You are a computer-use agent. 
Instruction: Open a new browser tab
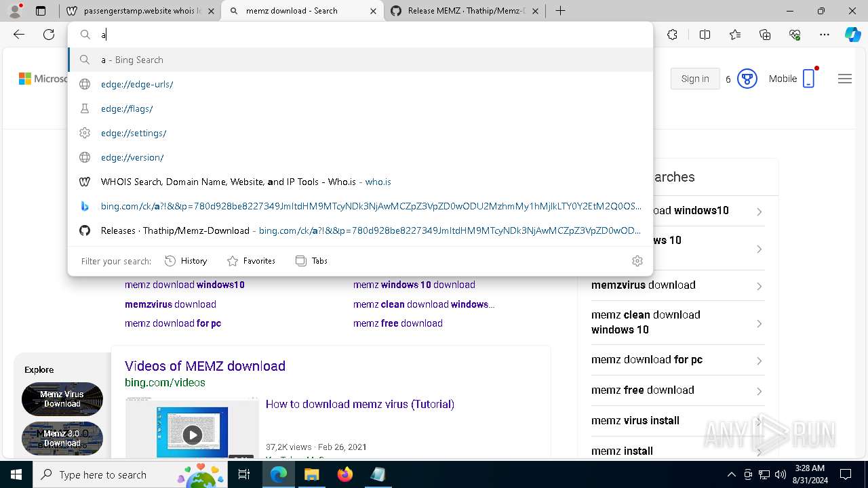click(x=560, y=11)
